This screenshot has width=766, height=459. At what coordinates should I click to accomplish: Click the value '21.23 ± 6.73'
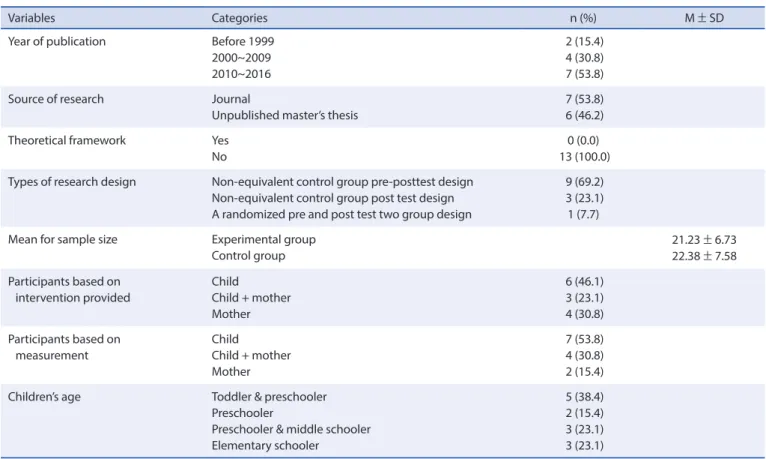point(704,240)
